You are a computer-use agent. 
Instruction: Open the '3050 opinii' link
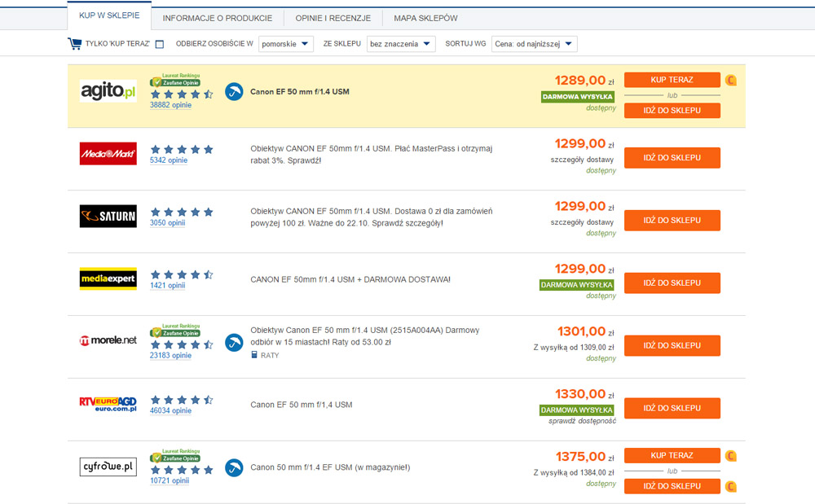coord(167,222)
